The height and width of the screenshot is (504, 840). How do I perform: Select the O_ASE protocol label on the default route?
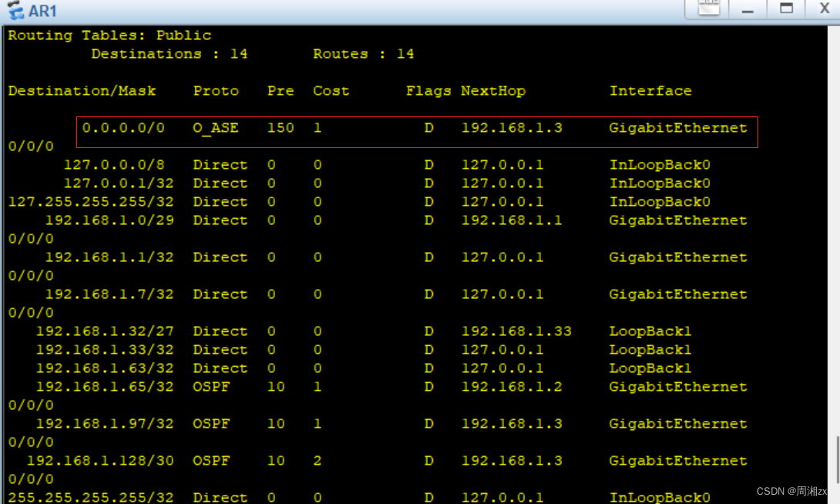coord(217,128)
